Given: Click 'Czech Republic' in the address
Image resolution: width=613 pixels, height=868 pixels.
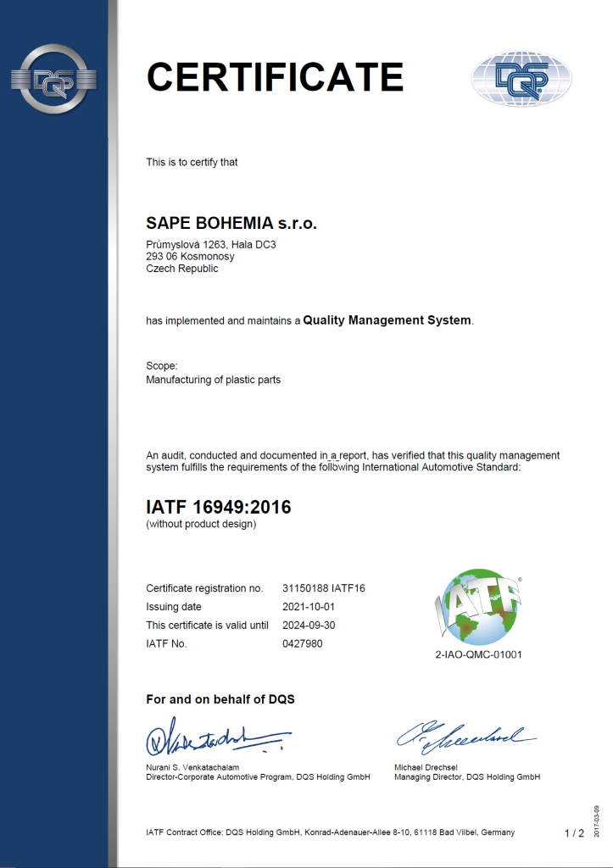Looking at the screenshot, I should [x=182, y=269].
